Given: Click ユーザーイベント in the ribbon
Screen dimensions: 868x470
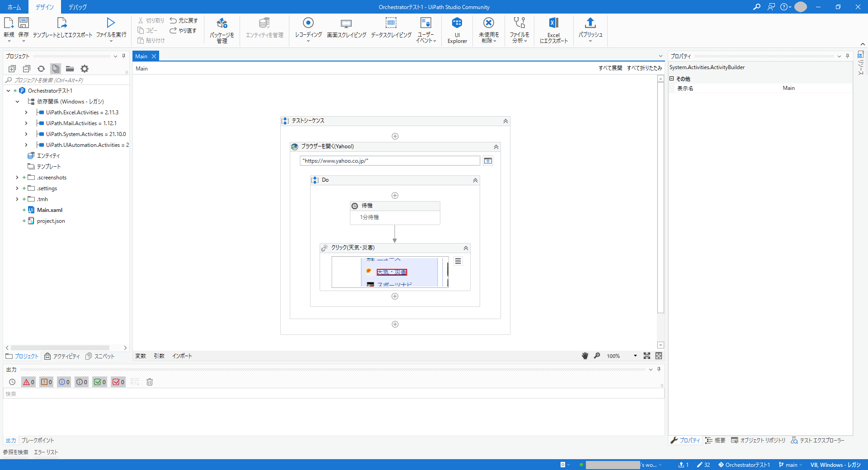Looking at the screenshot, I should (x=426, y=30).
